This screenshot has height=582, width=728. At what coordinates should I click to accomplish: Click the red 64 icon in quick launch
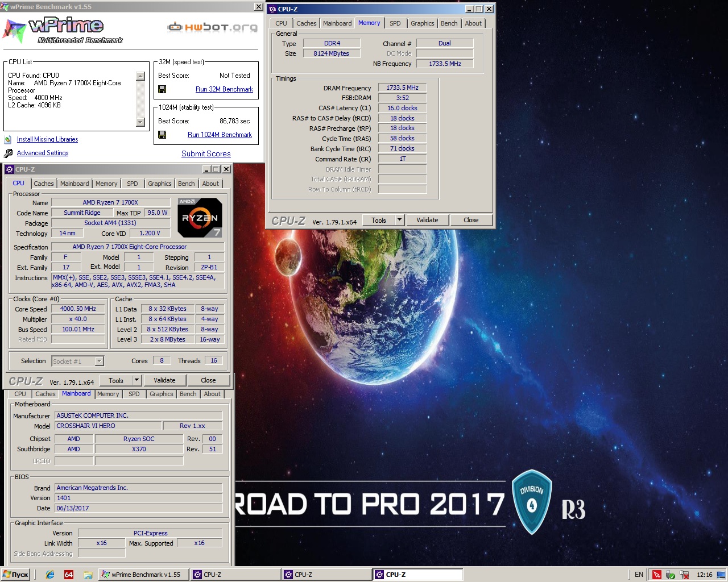click(69, 575)
